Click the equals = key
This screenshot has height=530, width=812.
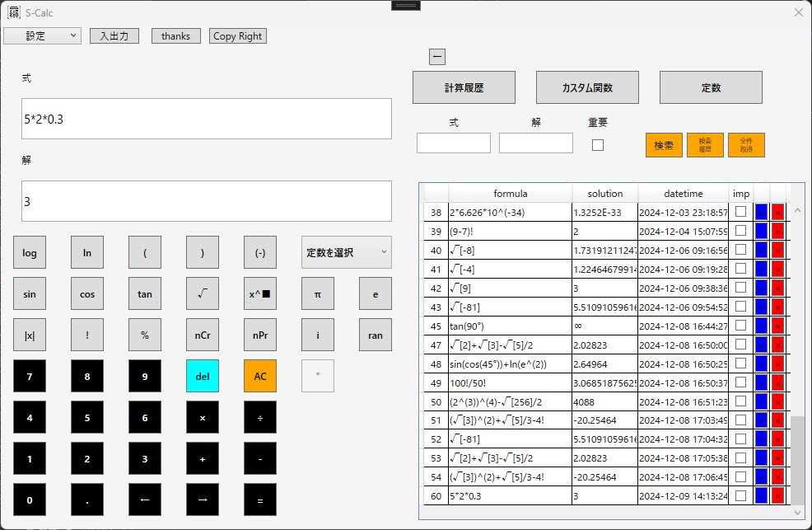(x=260, y=500)
